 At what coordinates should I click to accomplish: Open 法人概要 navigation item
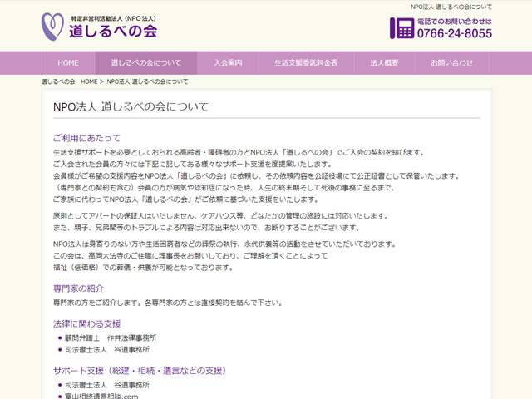coord(384,63)
